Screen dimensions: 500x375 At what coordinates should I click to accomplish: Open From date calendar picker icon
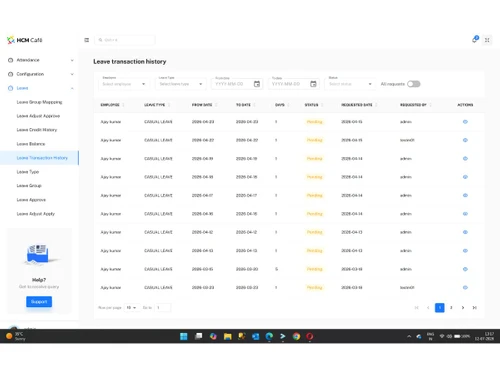tap(257, 84)
